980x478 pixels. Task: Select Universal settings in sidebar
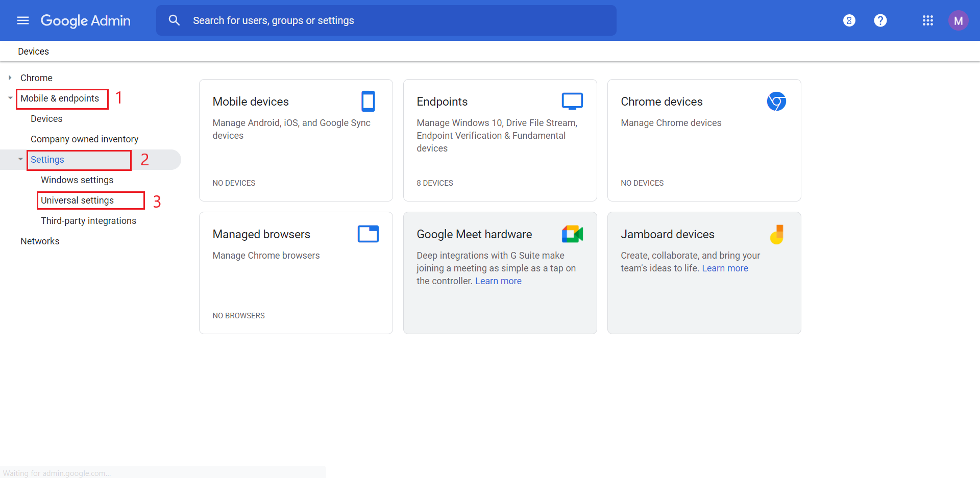77,200
